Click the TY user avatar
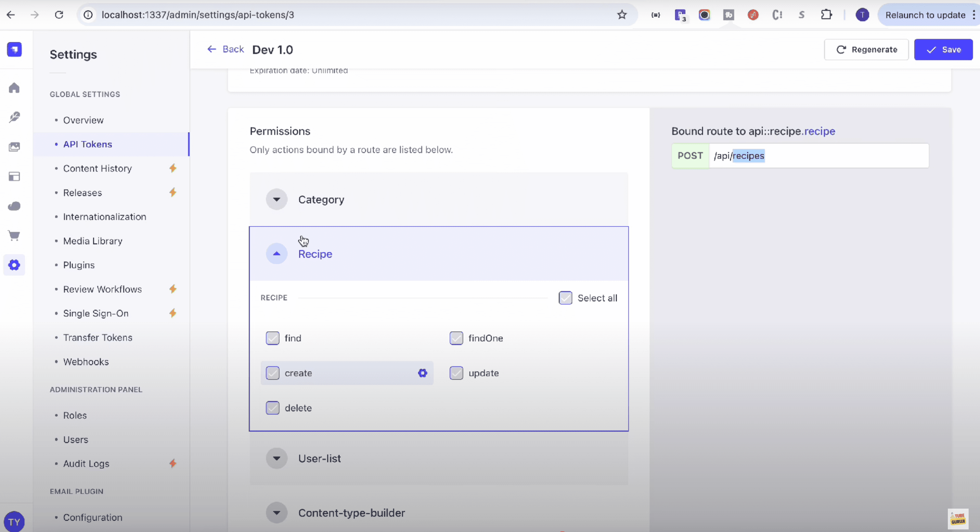980x532 pixels. (14, 522)
